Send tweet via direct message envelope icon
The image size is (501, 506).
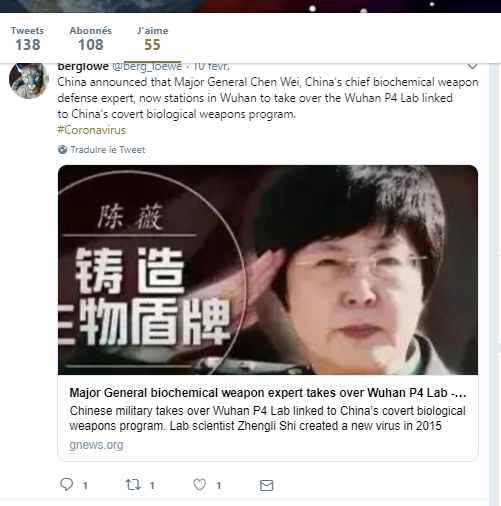[266, 485]
